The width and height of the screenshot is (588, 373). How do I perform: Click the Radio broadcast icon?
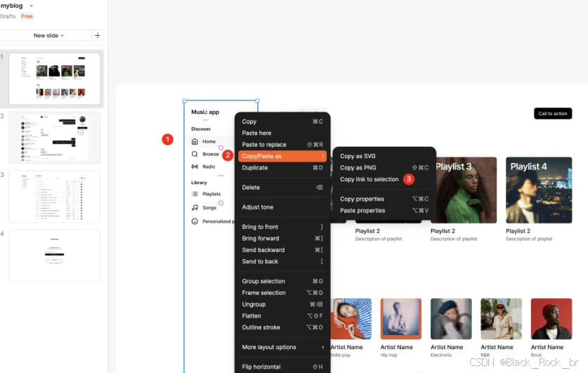195,166
